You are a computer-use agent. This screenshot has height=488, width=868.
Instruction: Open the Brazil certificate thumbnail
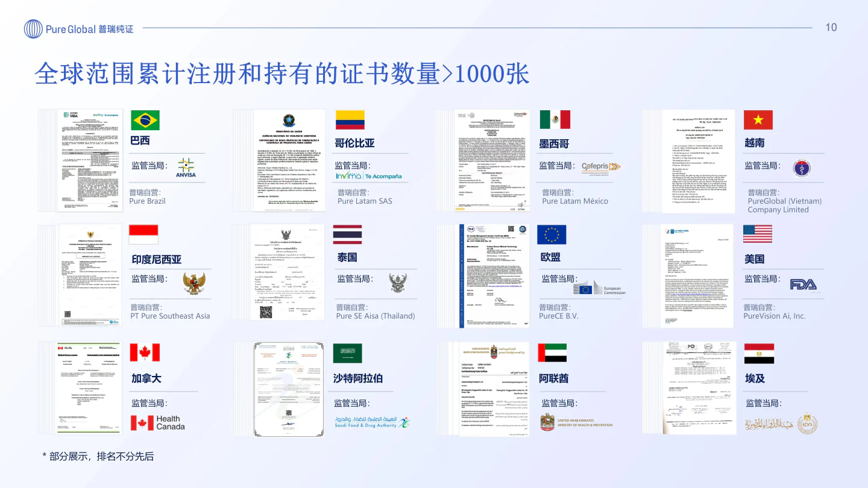pos(89,160)
